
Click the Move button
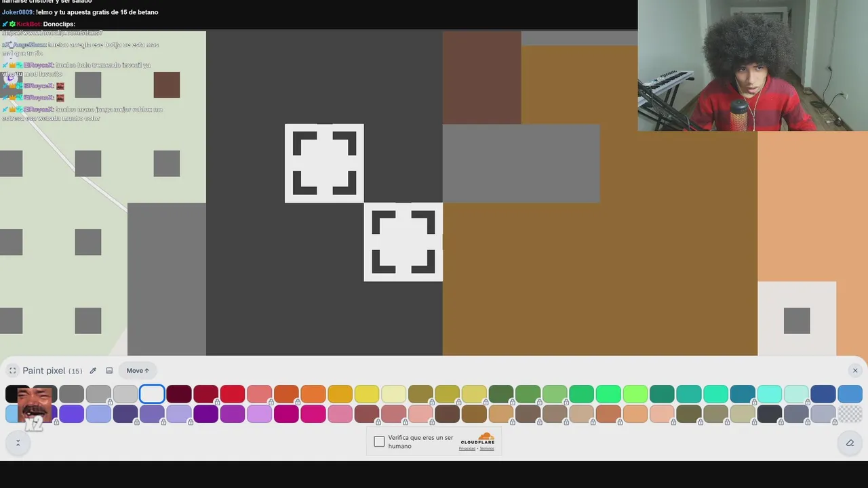pos(138,371)
